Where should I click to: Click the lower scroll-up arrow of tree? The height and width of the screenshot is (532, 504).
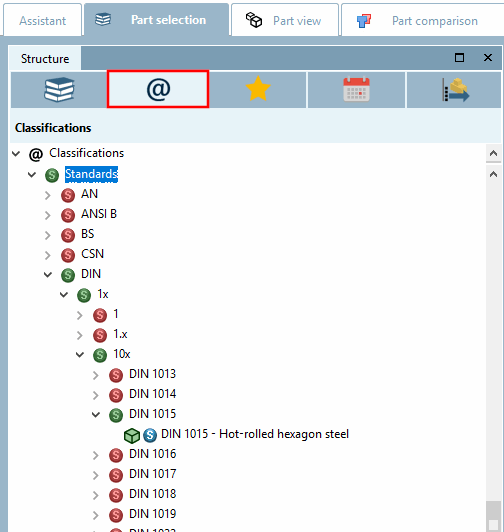(x=493, y=174)
